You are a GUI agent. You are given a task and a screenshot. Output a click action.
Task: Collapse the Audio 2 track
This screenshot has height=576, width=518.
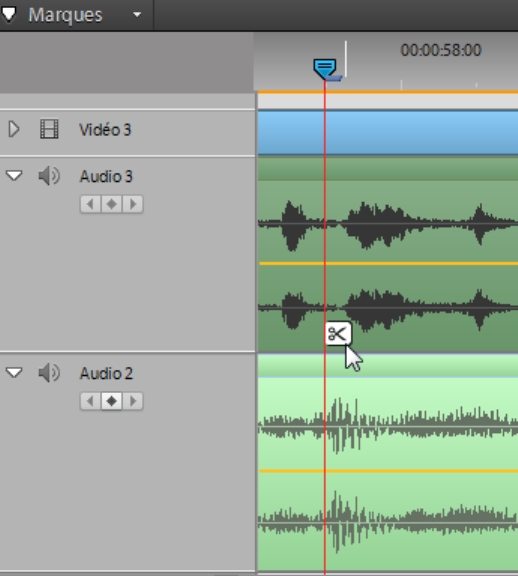pos(14,373)
